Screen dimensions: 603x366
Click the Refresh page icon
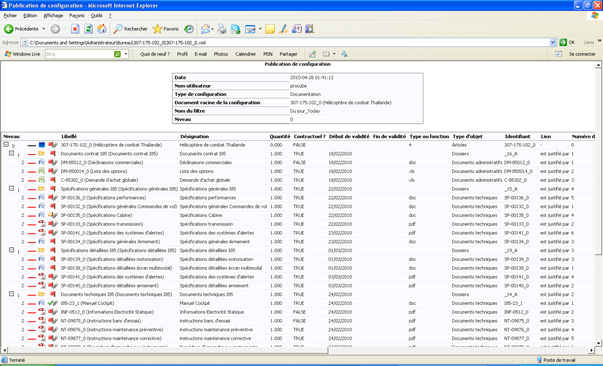tap(88, 29)
